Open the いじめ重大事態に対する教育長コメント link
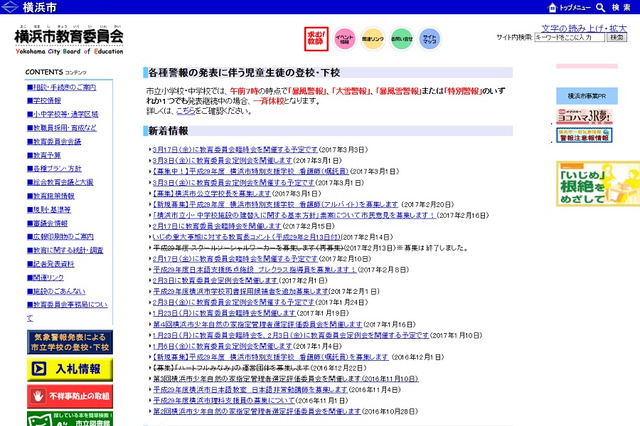Screen dimensions: 640x426 [247, 237]
